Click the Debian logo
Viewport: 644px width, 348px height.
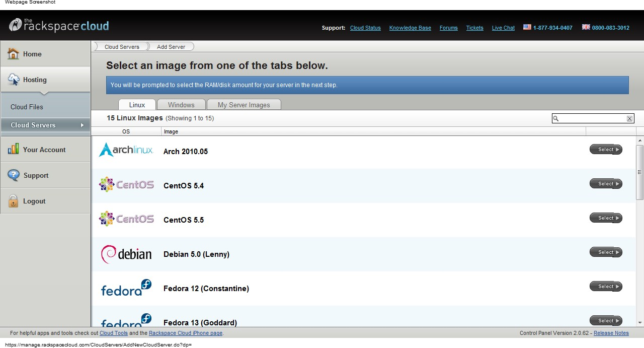(x=126, y=254)
